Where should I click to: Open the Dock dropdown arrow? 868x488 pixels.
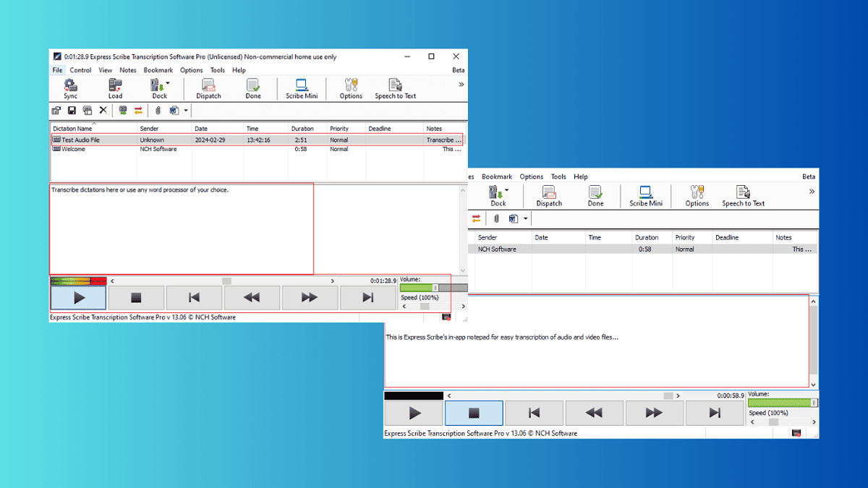(167, 81)
